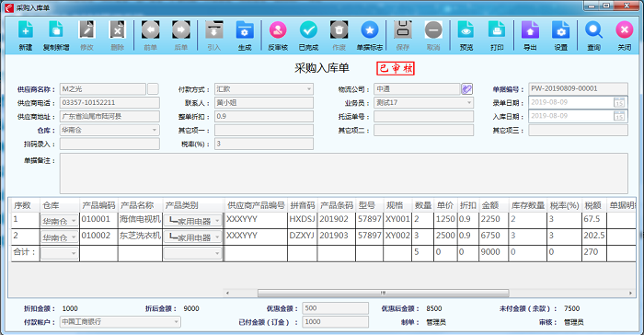Go to previous document with 前单 arrow

tap(150, 30)
